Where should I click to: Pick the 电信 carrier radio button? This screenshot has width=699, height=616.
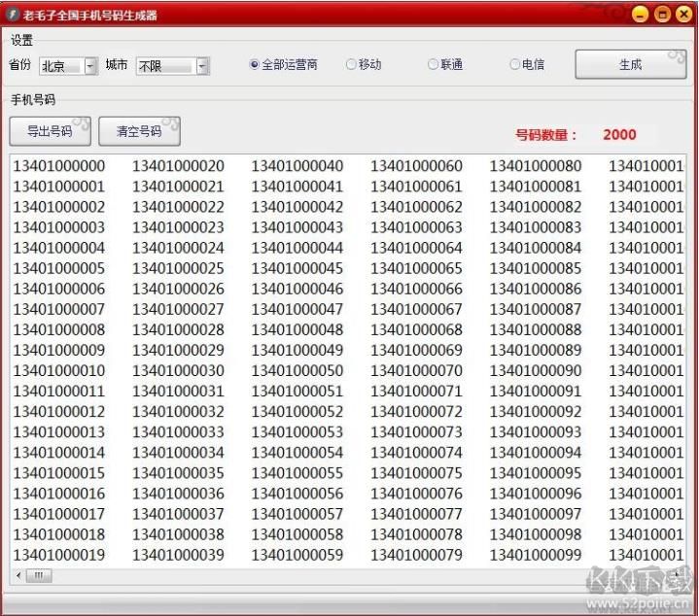514,65
